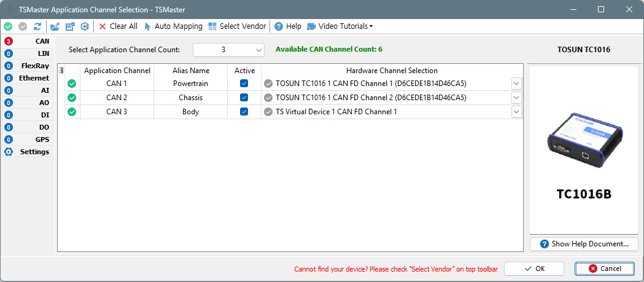Open the AO channel tab

(27, 103)
